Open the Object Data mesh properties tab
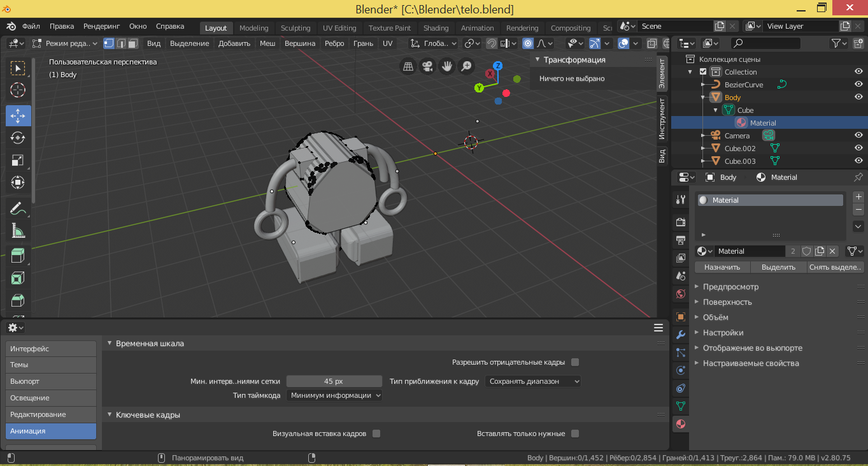Viewport: 868px width, 466px height. pyautogui.click(x=680, y=405)
